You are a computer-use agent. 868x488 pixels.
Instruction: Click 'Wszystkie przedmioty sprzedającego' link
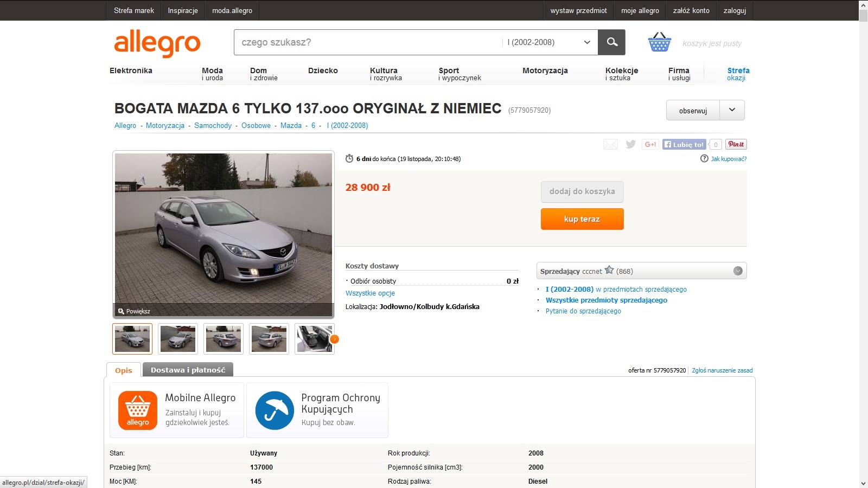(607, 300)
